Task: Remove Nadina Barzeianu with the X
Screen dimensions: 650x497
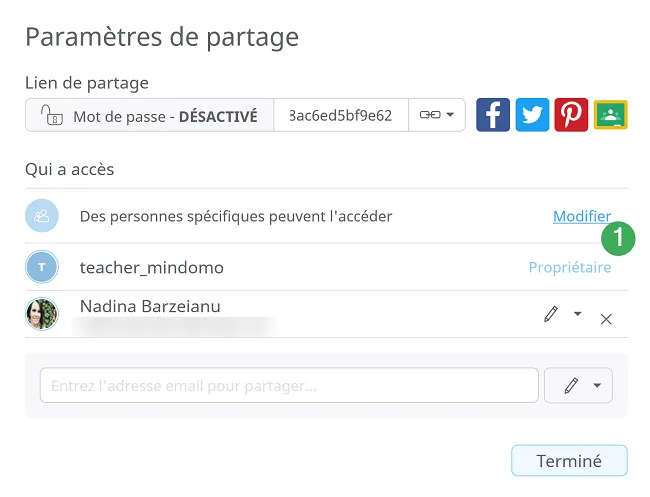Action: (606, 319)
